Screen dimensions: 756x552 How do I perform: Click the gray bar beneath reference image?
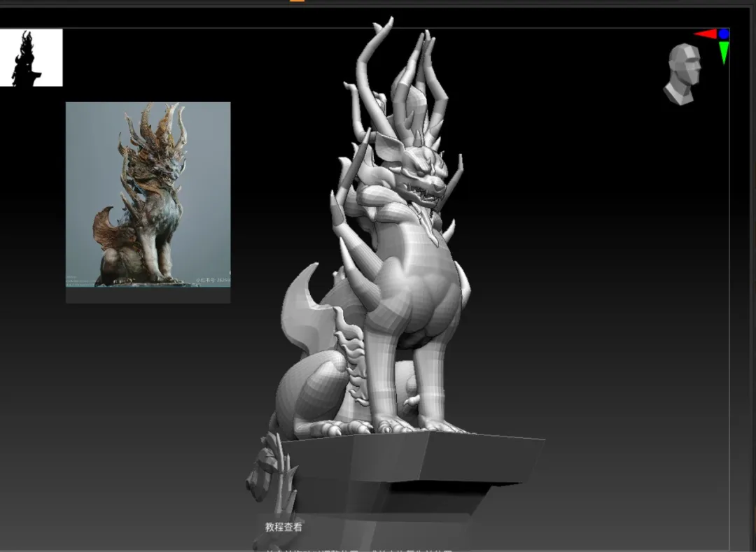point(148,295)
